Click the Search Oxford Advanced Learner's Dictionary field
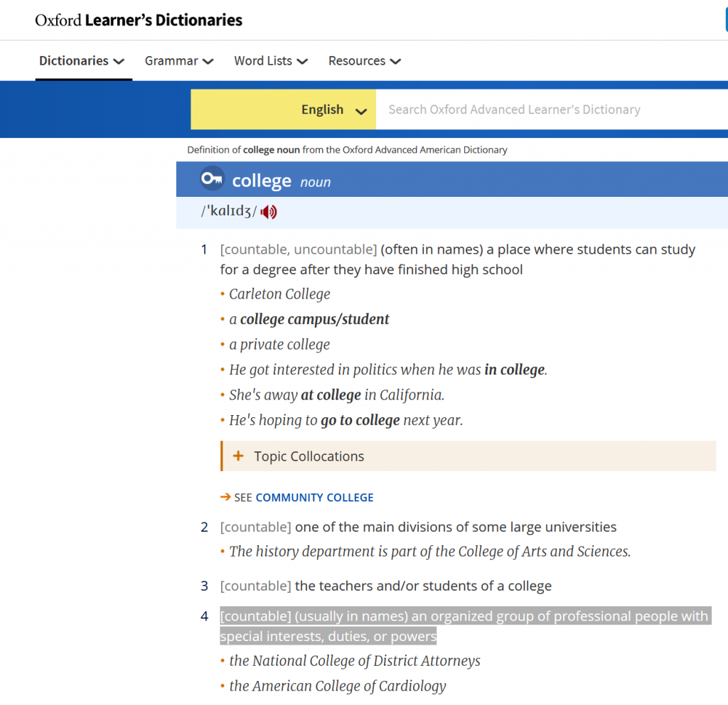 coord(552,109)
